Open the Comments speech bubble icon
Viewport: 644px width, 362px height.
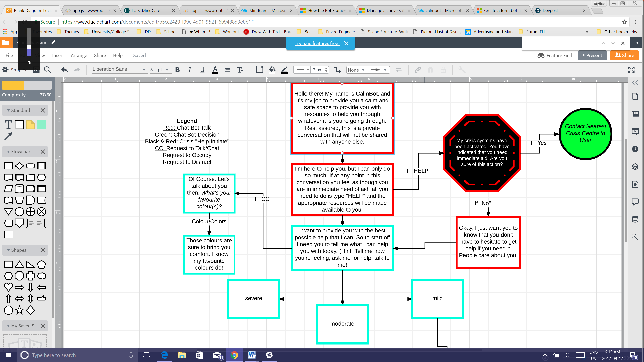coord(635,201)
